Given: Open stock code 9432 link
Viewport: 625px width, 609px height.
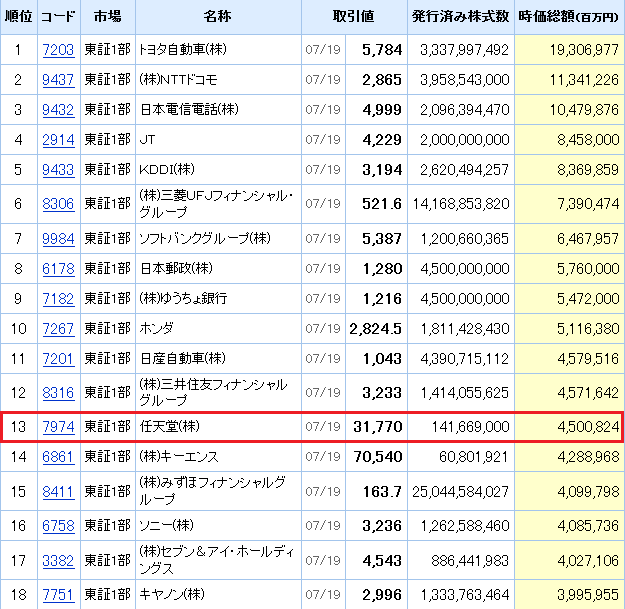Looking at the screenshot, I should point(58,110).
